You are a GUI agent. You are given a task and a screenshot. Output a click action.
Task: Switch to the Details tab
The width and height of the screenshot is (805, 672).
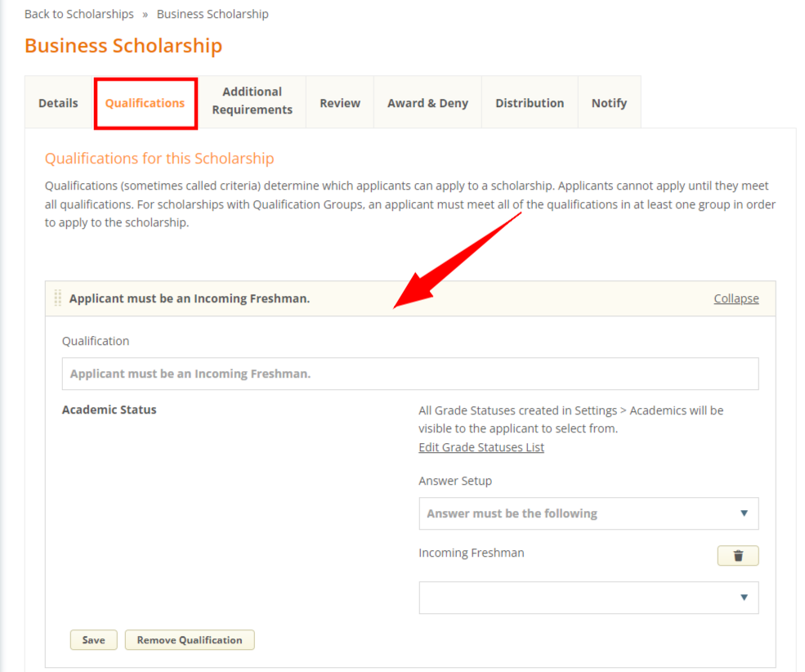(x=57, y=102)
